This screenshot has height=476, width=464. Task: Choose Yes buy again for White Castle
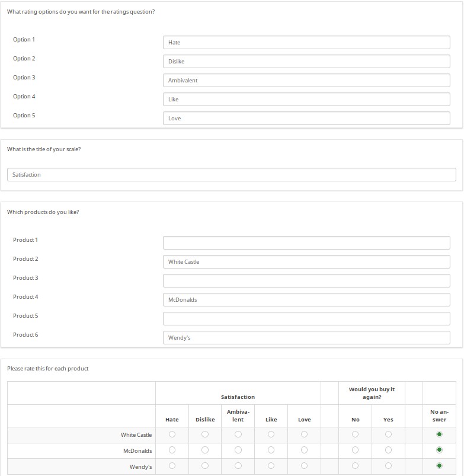(388, 435)
